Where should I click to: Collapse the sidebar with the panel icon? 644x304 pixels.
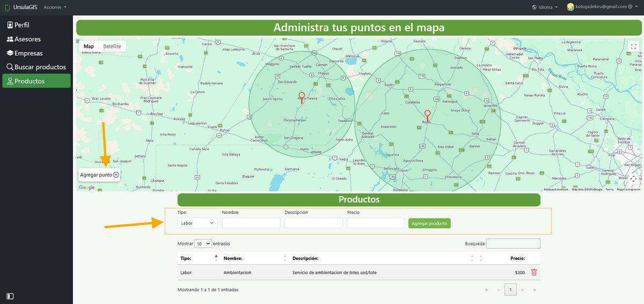(10, 296)
